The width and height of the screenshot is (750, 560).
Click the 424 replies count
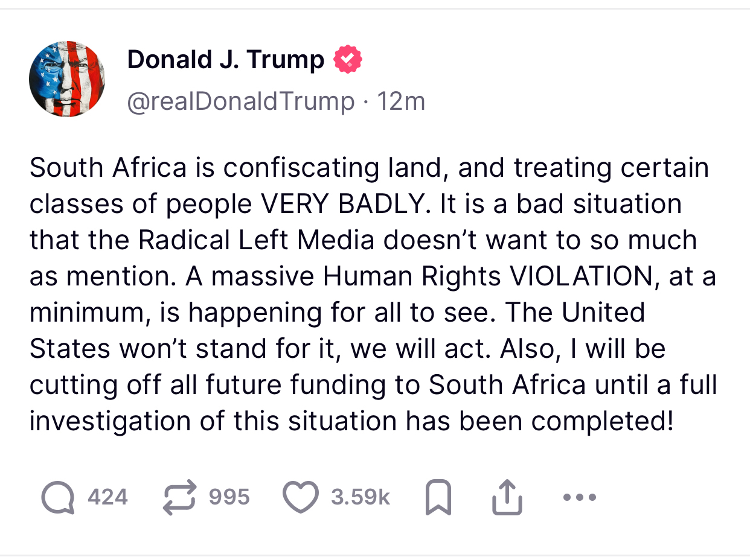click(107, 497)
